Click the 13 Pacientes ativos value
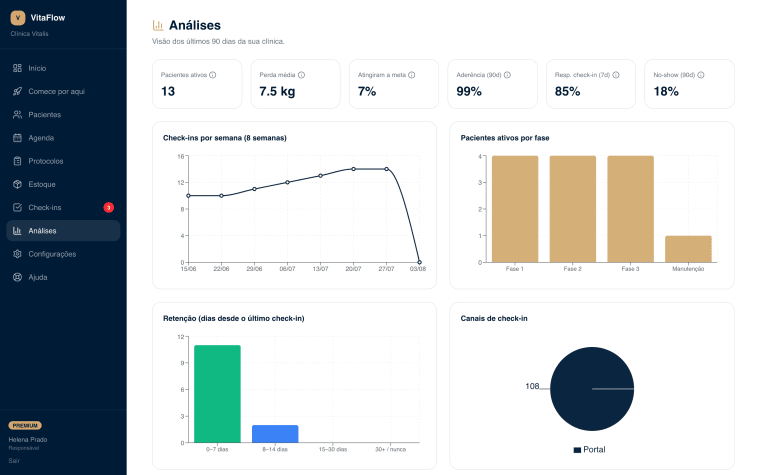The image size is (760, 475). [168, 91]
